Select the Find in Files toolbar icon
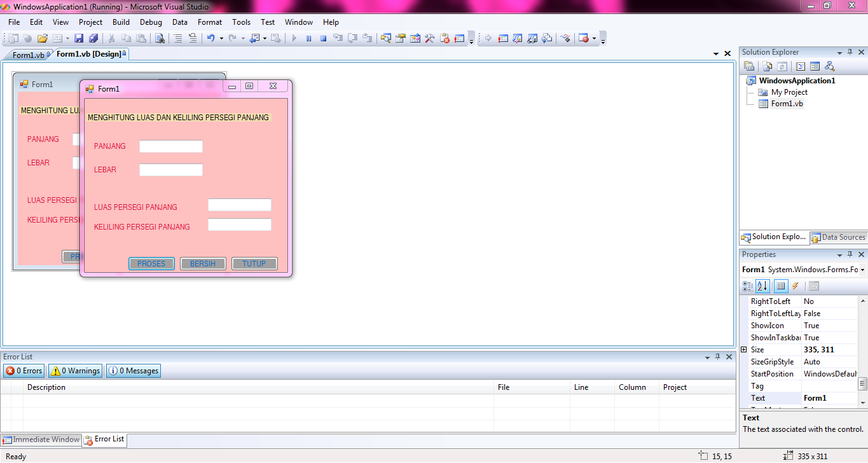This screenshot has width=868, height=463. coord(161,38)
